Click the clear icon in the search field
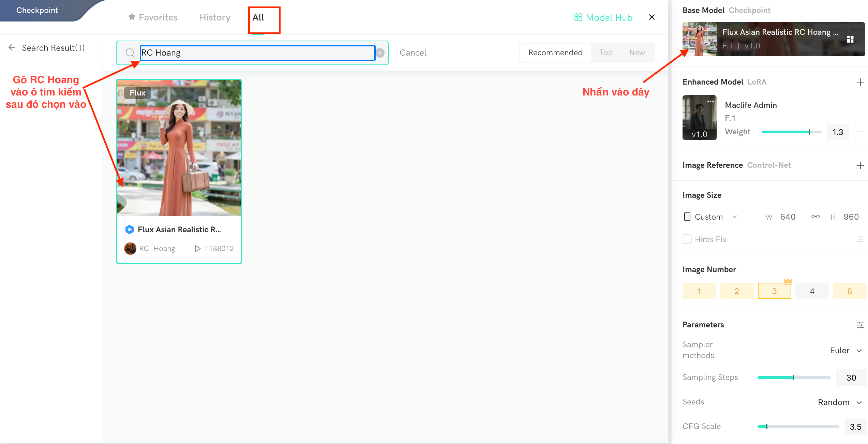This screenshot has height=444, width=868. coord(379,53)
